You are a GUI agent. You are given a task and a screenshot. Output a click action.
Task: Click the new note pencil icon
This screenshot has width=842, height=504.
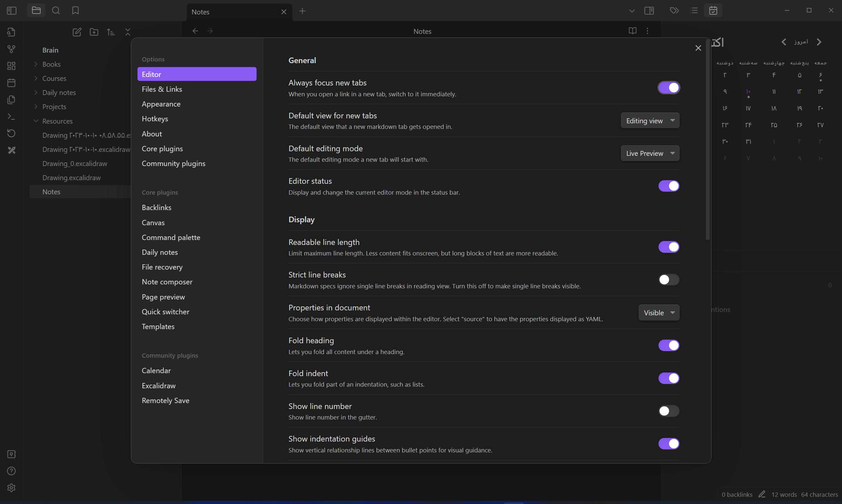(x=77, y=32)
